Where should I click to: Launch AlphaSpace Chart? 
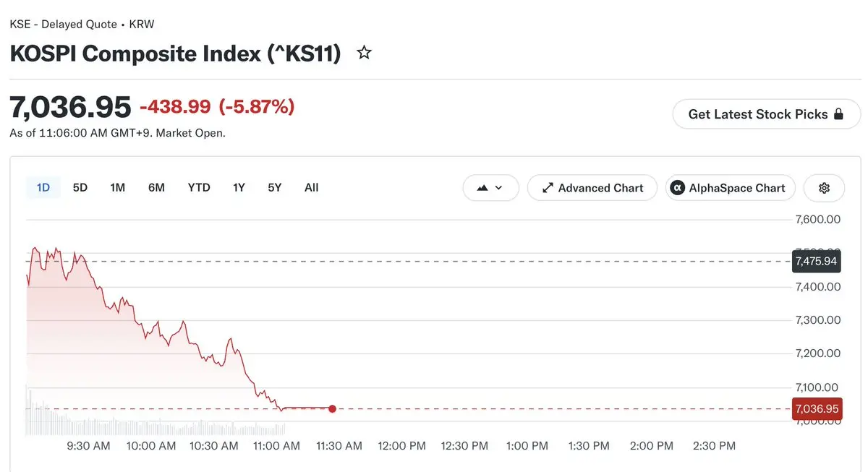[x=731, y=188]
